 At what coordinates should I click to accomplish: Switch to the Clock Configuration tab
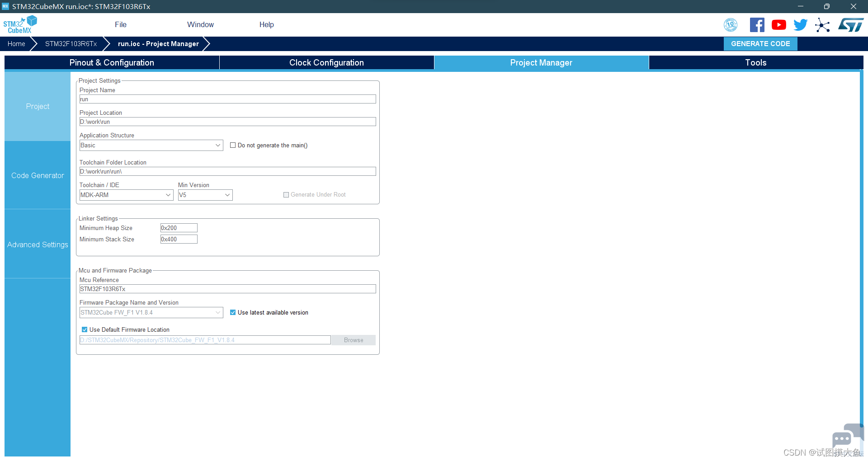326,63
